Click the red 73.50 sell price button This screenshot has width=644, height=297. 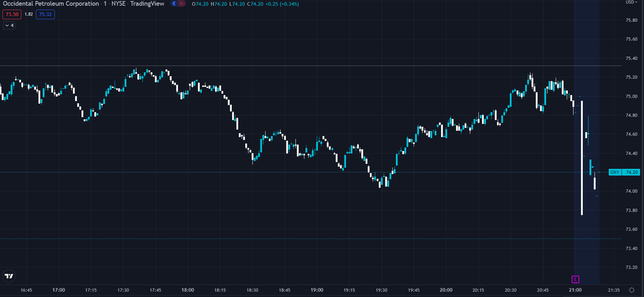11,15
